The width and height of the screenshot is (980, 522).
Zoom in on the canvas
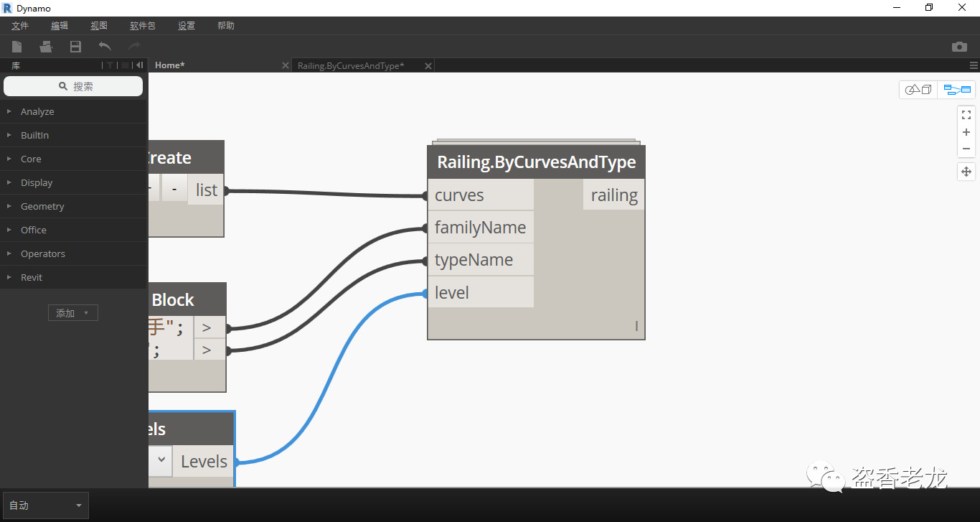click(966, 132)
